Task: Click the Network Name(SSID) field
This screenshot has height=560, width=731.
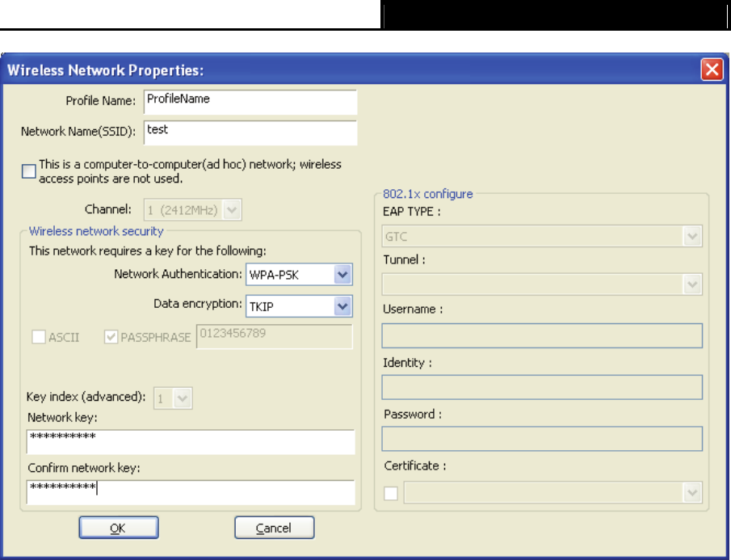Action: pyautogui.click(x=250, y=133)
